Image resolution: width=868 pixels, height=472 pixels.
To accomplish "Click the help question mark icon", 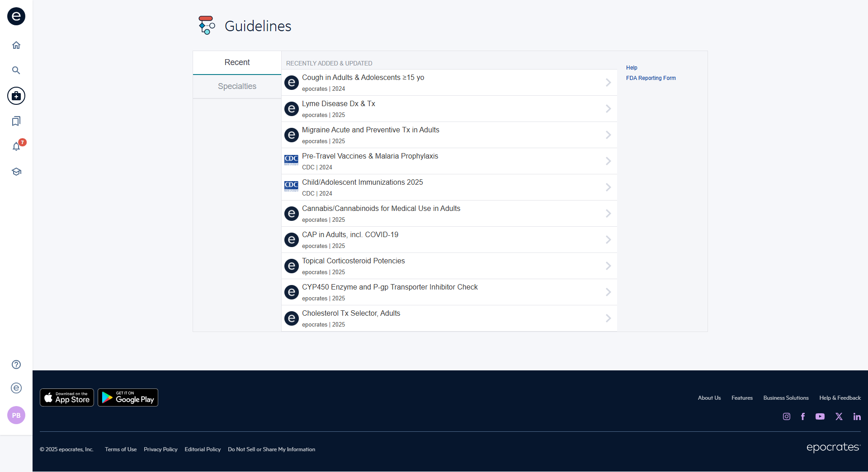I will click(x=16, y=365).
